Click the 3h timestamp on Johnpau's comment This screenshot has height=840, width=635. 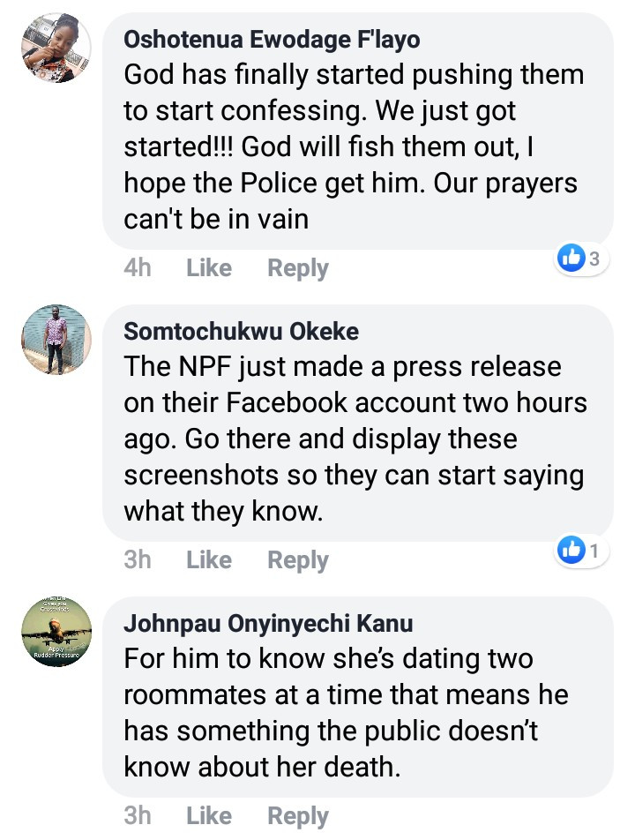click(x=138, y=816)
